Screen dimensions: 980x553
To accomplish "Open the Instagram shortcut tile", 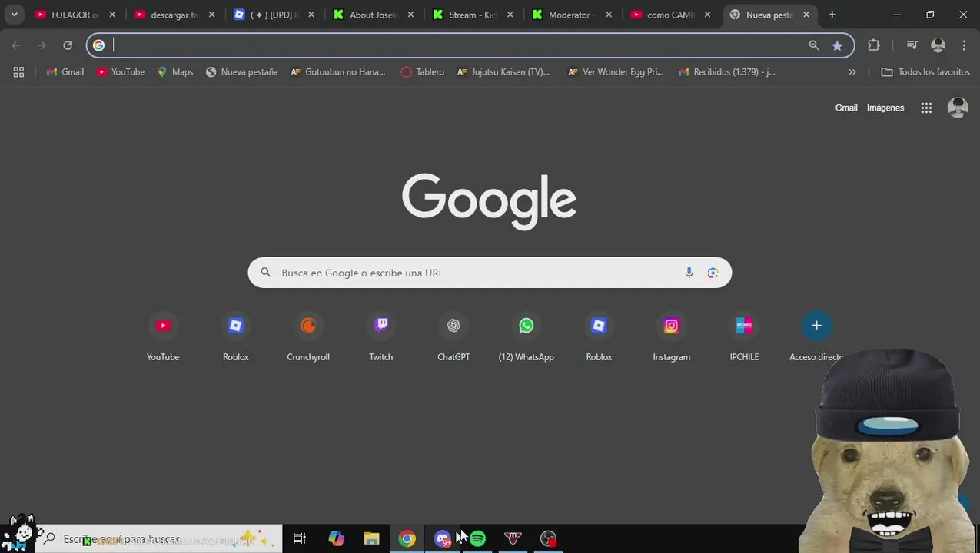I will pyautogui.click(x=671, y=336).
